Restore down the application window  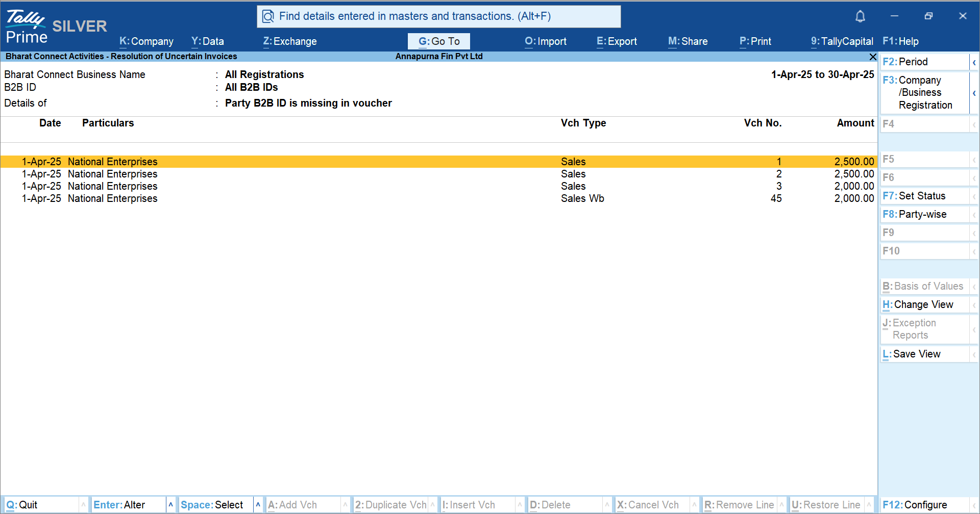tap(928, 16)
